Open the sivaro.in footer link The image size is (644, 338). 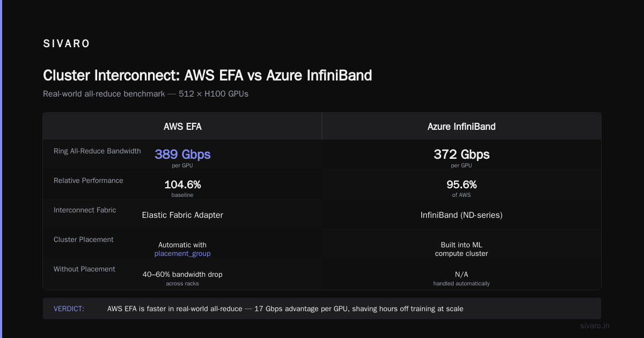(595, 326)
